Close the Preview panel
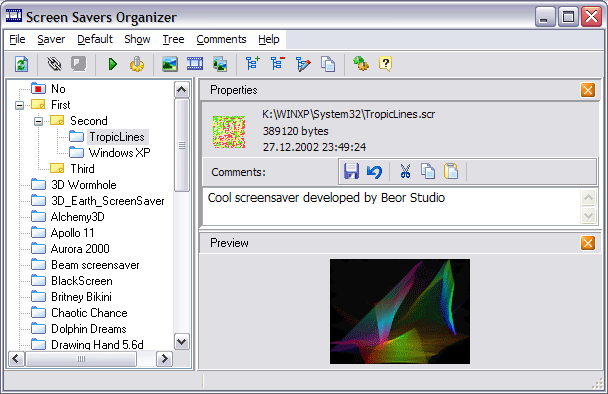 (588, 243)
